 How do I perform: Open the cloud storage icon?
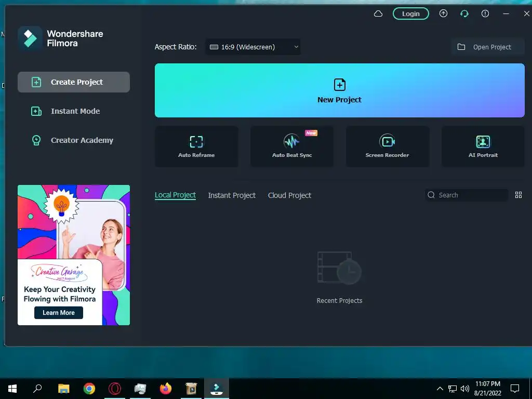point(378,14)
